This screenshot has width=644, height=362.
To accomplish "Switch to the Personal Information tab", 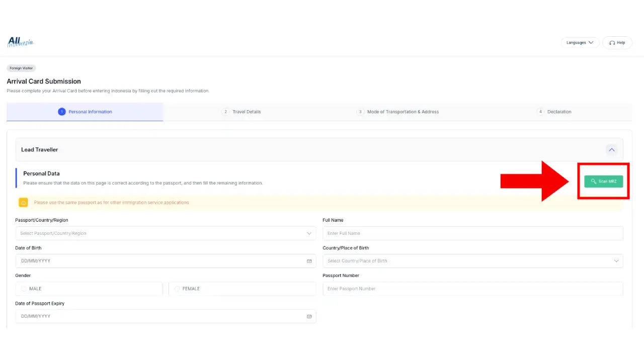I will pos(85,112).
